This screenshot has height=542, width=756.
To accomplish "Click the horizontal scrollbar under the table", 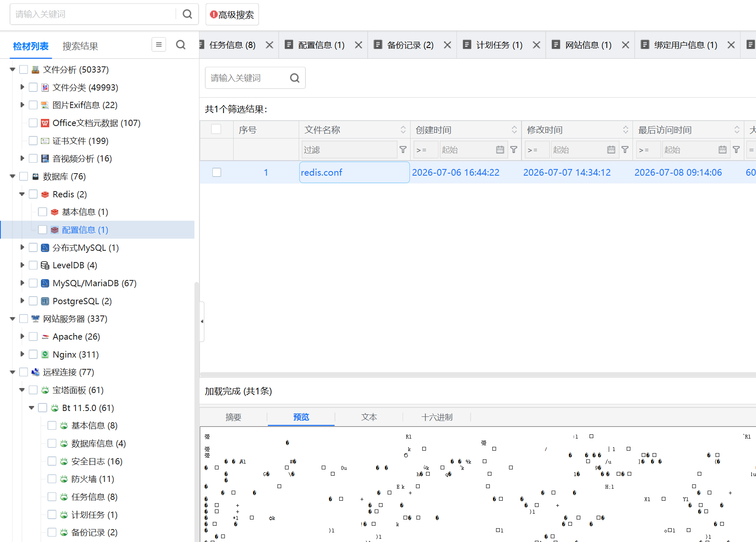I will pyautogui.click(x=478, y=375).
